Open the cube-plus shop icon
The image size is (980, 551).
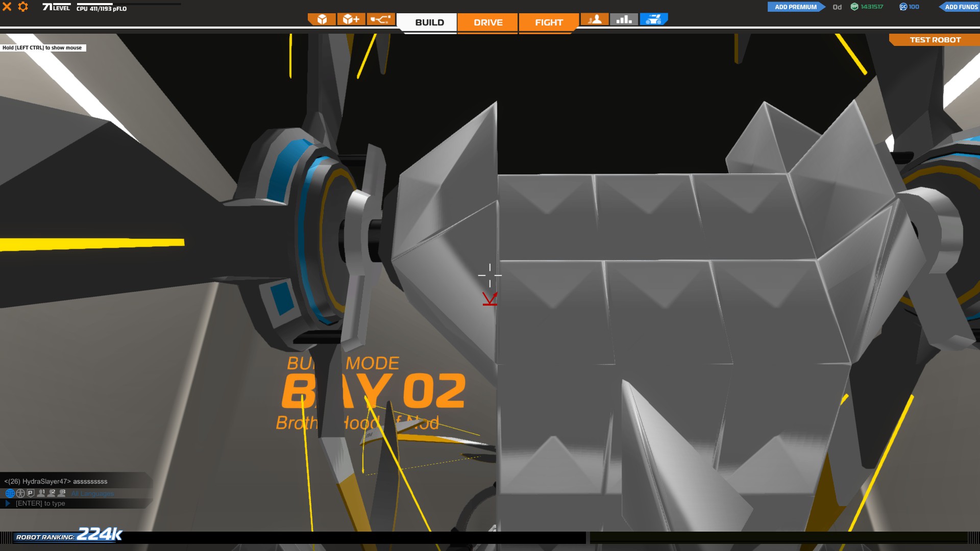click(x=351, y=19)
